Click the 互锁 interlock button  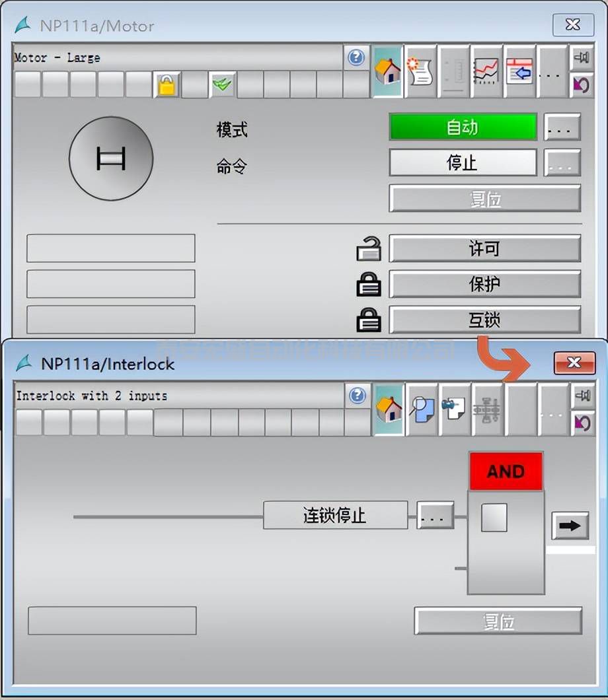tap(484, 320)
